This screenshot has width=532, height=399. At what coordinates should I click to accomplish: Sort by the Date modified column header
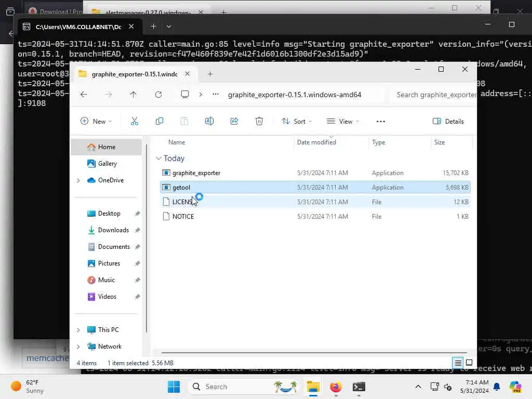tap(316, 142)
